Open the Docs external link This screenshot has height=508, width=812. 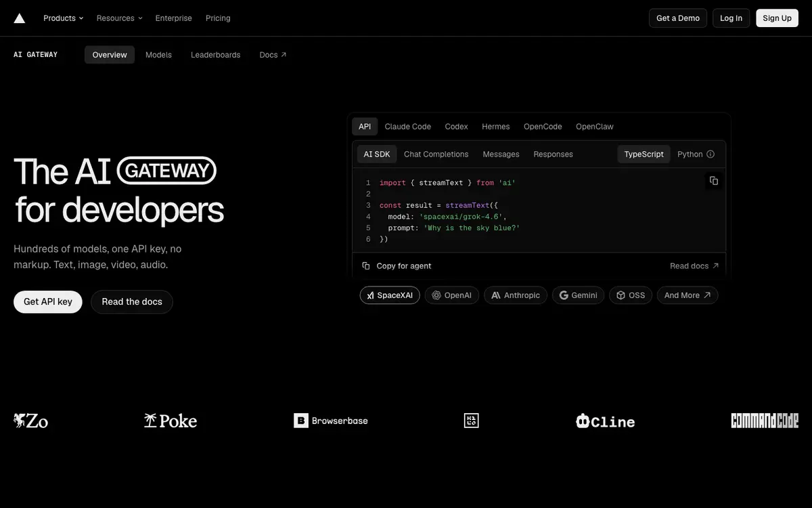[x=273, y=55]
